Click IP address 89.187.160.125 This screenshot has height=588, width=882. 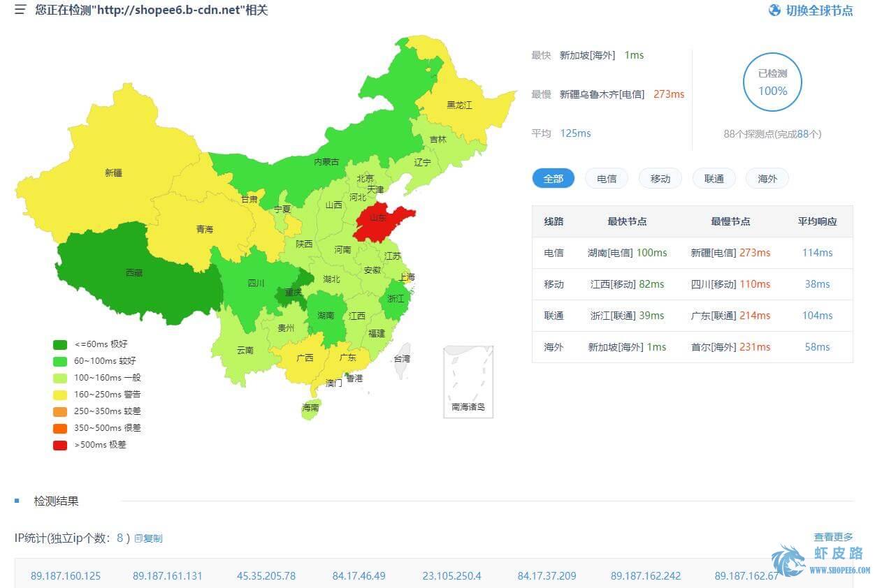tap(66, 576)
